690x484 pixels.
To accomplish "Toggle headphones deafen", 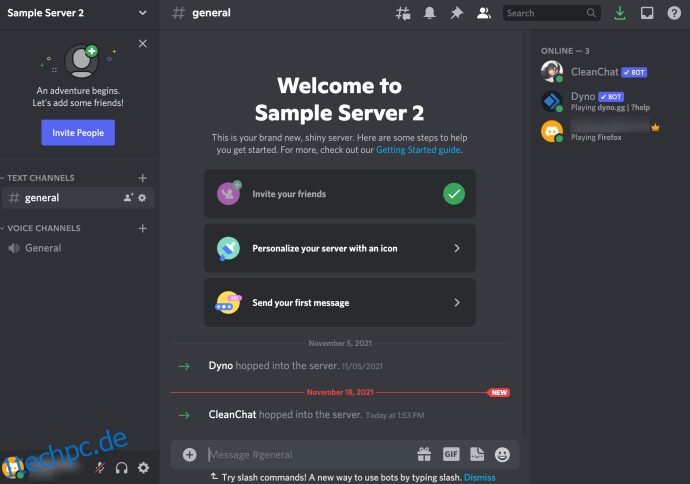I will [x=121, y=468].
